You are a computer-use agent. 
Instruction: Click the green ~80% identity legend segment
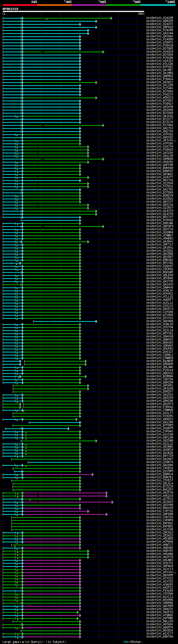123,5
